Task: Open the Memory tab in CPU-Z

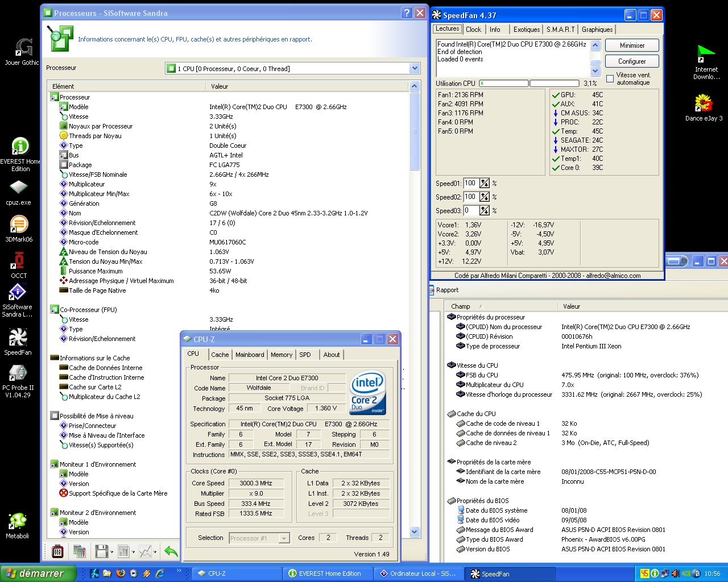Action: [x=282, y=355]
